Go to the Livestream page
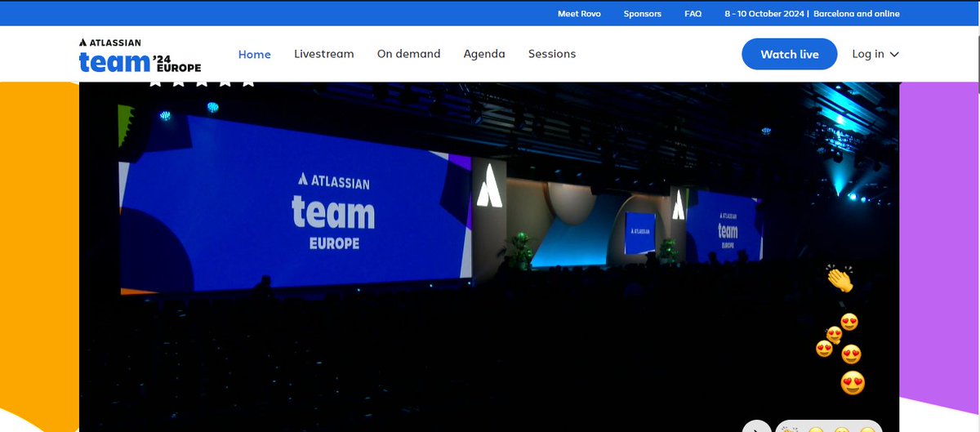This screenshot has width=980, height=432. pyautogui.click(x=324, y=54)
